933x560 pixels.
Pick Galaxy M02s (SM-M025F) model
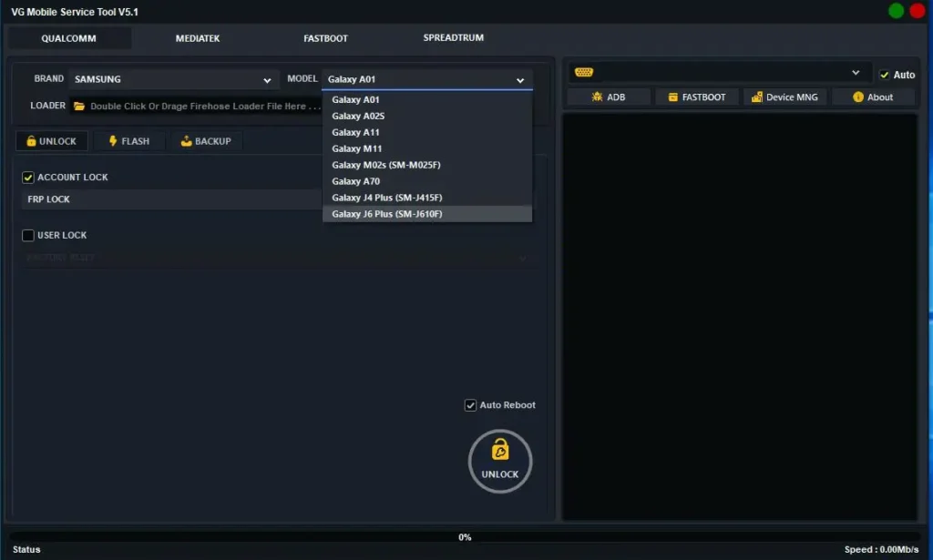tap(427, 165)
